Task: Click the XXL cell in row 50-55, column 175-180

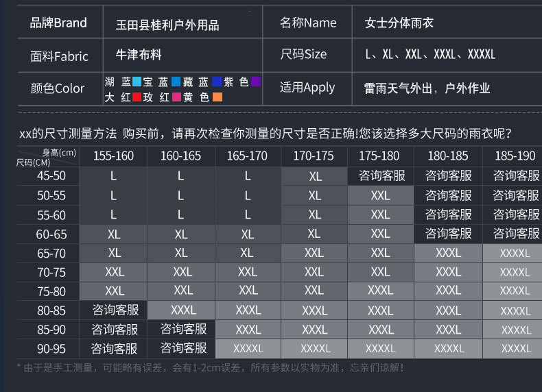Action: click(x=380, y=196)
